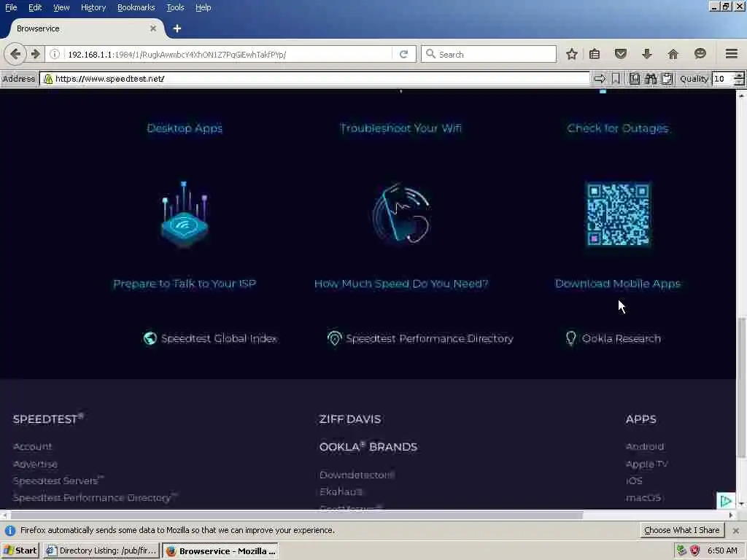Click Browservice framed-page toolbar icon

point(635,79)
